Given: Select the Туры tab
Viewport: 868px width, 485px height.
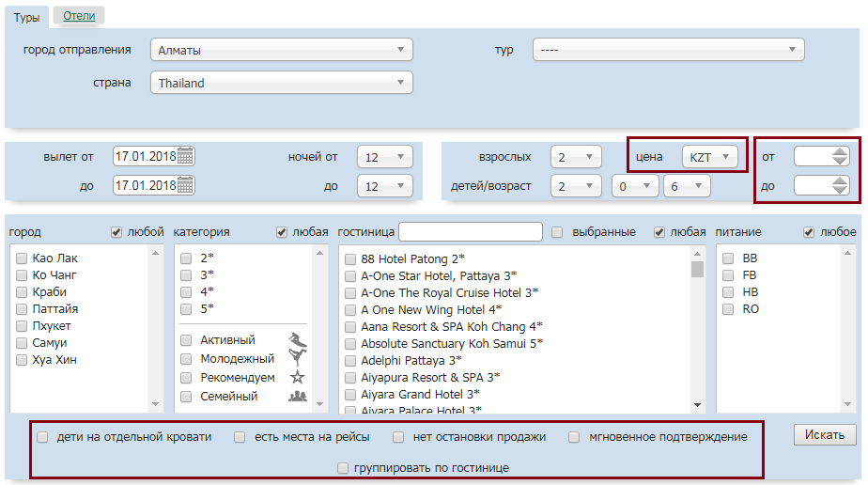Looking at the screenshot, I should pyautogui.click(x=25, y=16).
